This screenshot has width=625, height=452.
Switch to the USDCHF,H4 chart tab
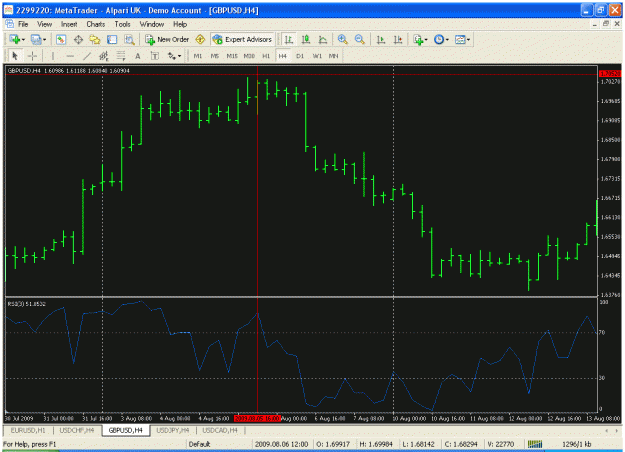(77, 430)
